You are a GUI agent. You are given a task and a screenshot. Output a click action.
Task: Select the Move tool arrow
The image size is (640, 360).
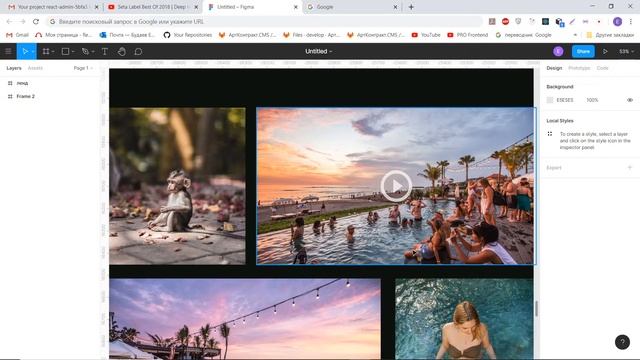pyautogui.click(x=25, y=51)
